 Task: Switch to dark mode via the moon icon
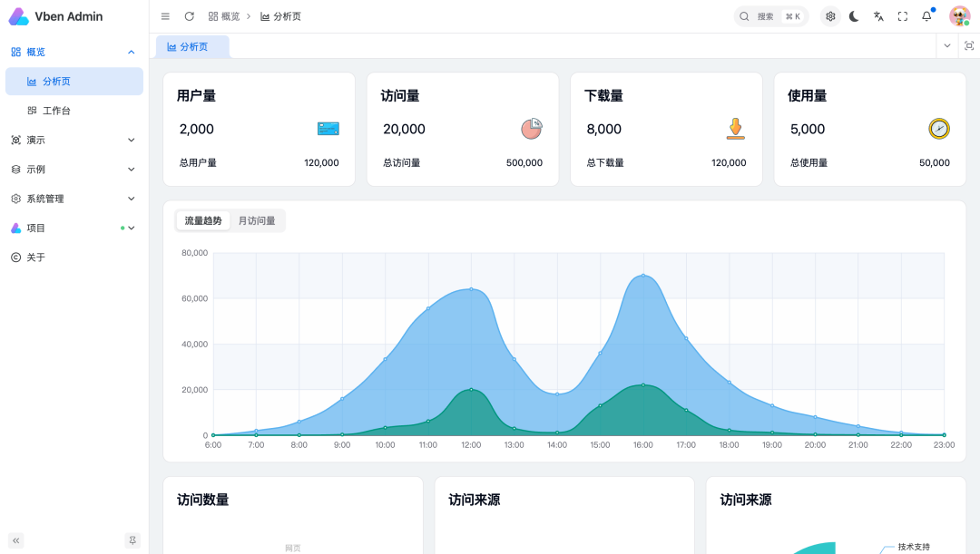tap(853, 15)
